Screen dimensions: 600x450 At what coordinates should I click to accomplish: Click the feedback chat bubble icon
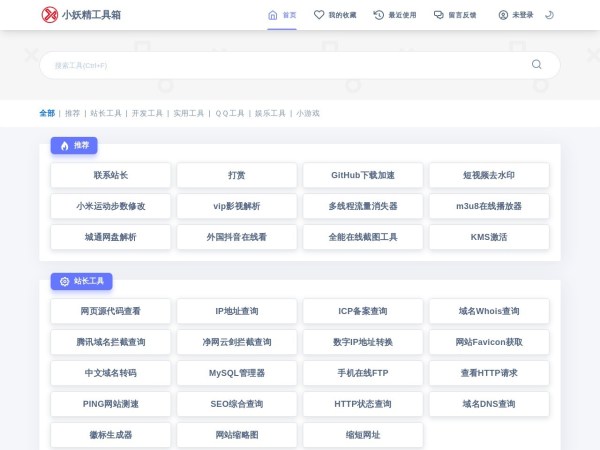(439, 15)
